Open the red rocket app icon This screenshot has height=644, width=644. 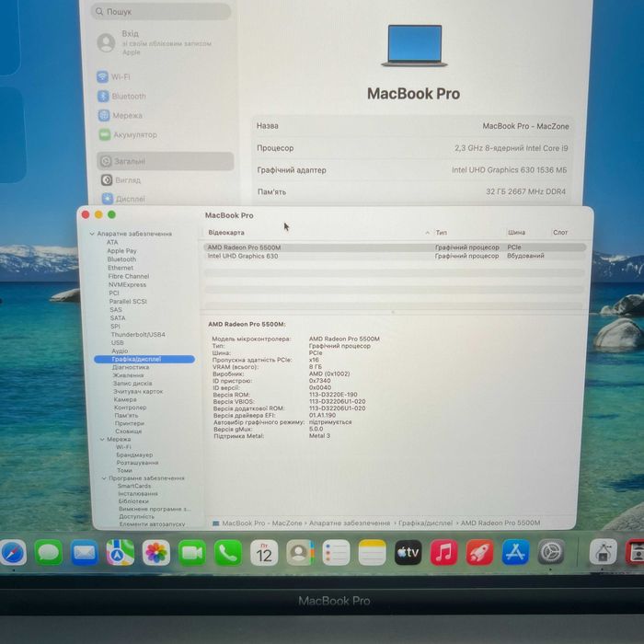pos(479,553)
